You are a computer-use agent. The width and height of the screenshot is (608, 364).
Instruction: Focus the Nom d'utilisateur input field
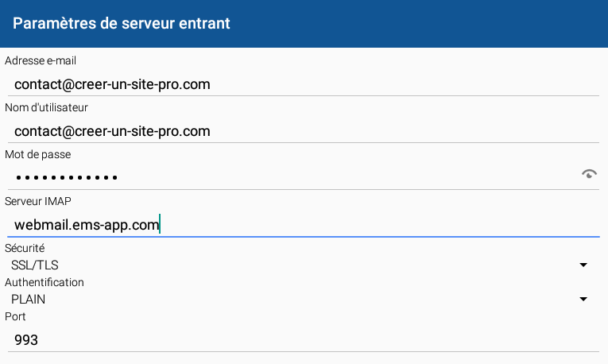[304, 131]
